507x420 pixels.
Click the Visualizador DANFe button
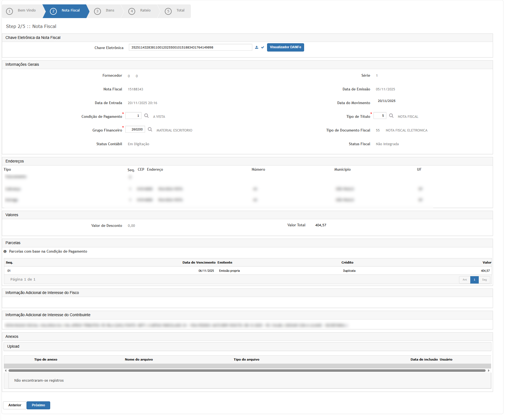click(285, 47)
